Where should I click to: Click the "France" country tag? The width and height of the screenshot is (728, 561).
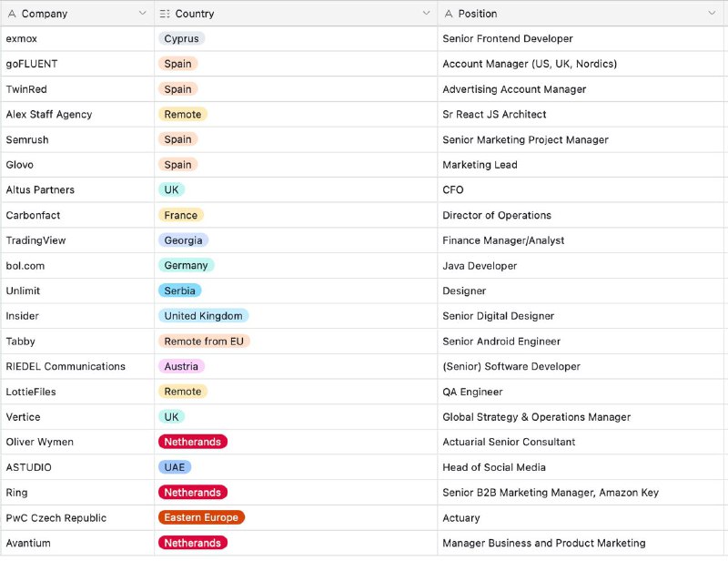180,215
